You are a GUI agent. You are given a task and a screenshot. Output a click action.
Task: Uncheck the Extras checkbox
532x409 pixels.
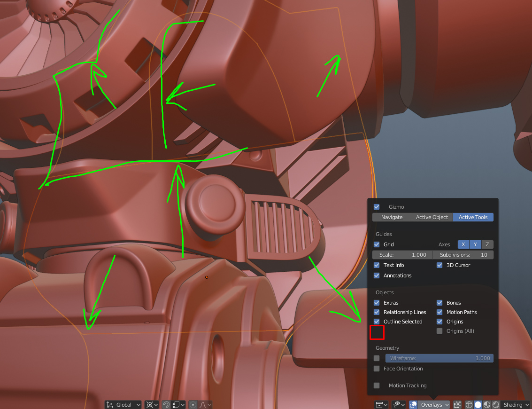377,303
